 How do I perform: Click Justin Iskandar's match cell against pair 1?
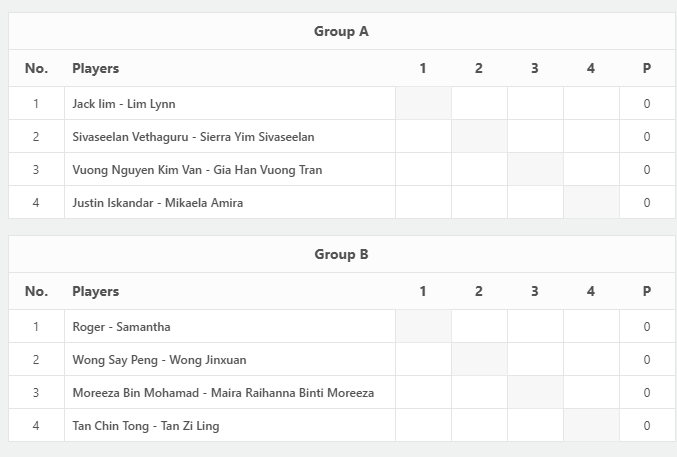coord(424,202)
